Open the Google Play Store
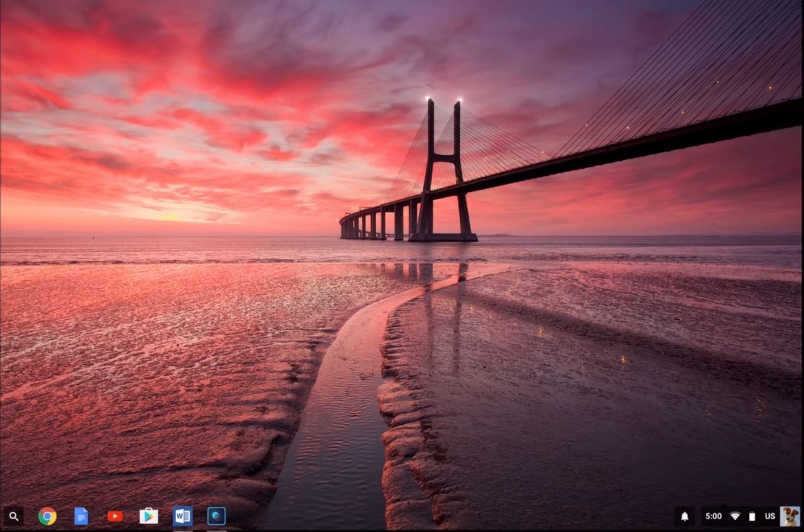 pyautogui.click(x=149, y=516)
